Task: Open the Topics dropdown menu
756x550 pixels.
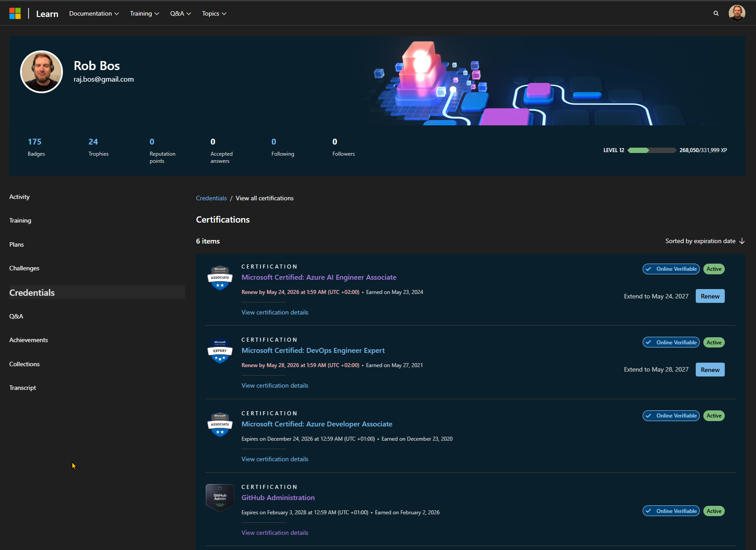Action: tap(214, 13)
